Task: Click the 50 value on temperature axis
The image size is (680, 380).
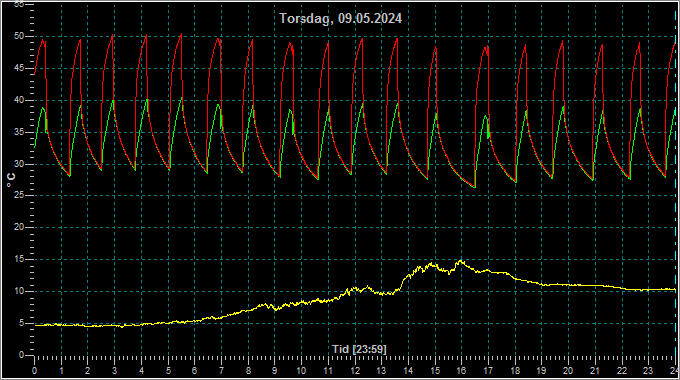Action: click(19, 36)
